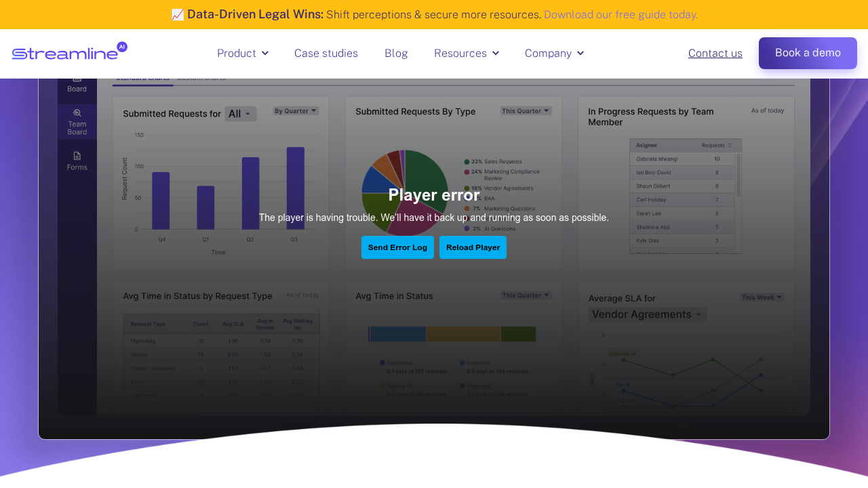This screenshot has width=868, height=488.
Task: Expand the This Week filter
Action: 762,297
